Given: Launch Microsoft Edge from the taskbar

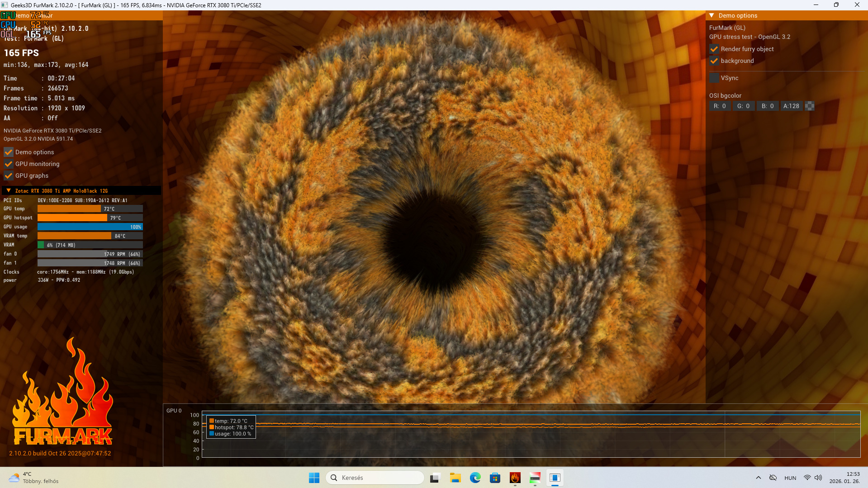Looking at the screenshot, I should 475,478.
